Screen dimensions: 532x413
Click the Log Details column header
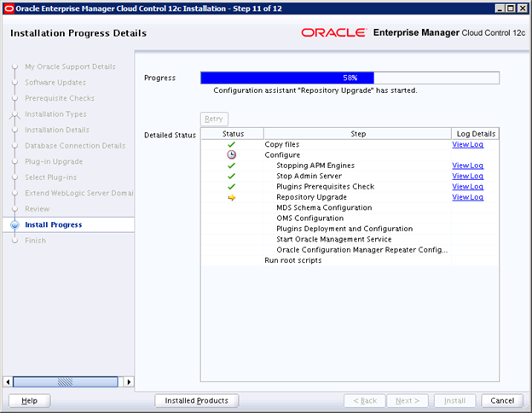click(476, 134)
